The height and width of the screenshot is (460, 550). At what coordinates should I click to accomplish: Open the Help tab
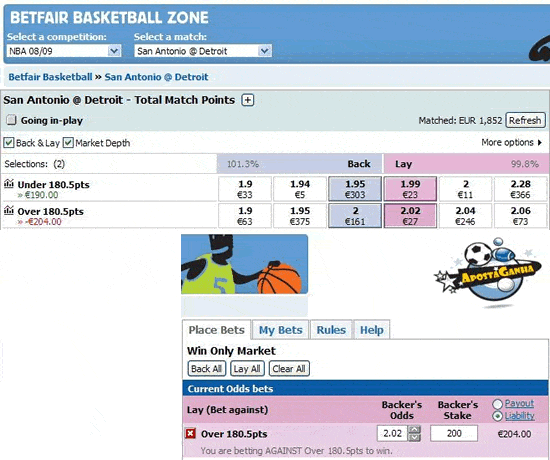(372, 330)
